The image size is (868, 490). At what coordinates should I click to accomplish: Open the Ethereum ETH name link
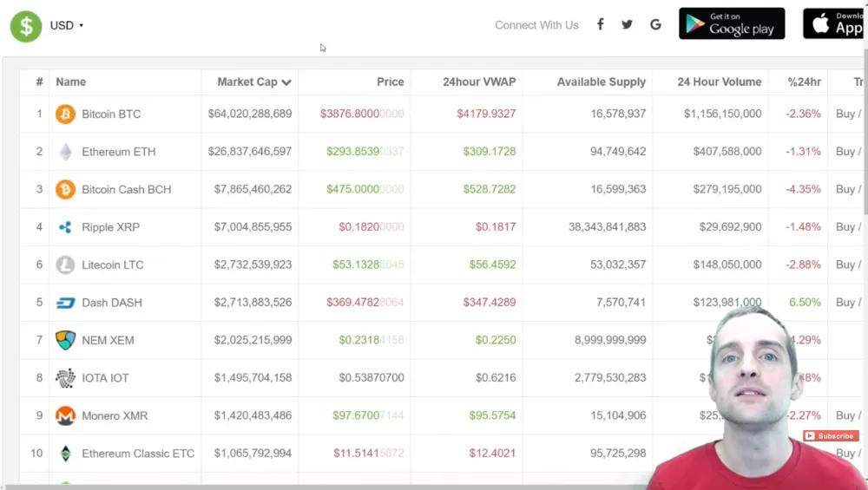118,152
